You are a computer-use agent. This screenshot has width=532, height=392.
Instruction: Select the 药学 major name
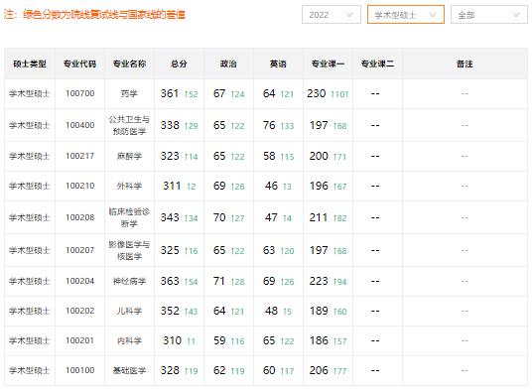pos(129,93)
